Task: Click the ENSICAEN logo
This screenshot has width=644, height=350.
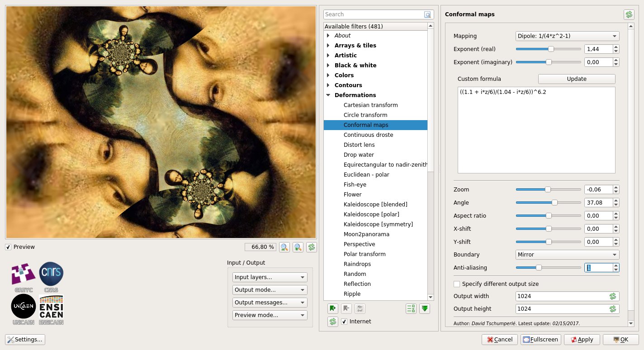Action: pos(51,309)
